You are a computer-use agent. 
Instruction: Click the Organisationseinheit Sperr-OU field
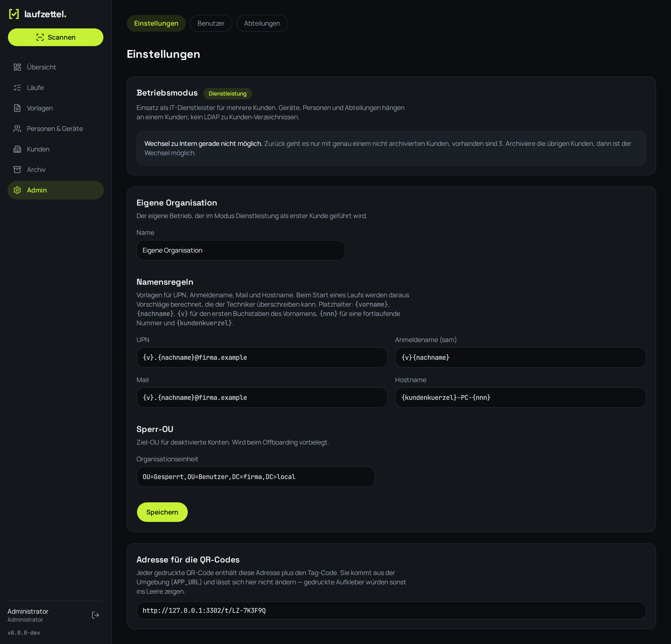(256, 476)
